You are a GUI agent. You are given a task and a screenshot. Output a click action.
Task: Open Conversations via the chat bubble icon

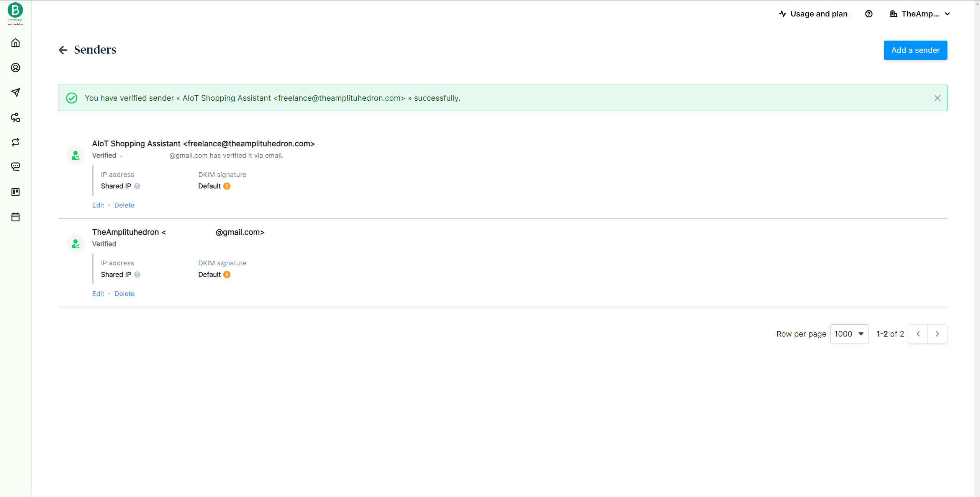click(x=15, y=167)
